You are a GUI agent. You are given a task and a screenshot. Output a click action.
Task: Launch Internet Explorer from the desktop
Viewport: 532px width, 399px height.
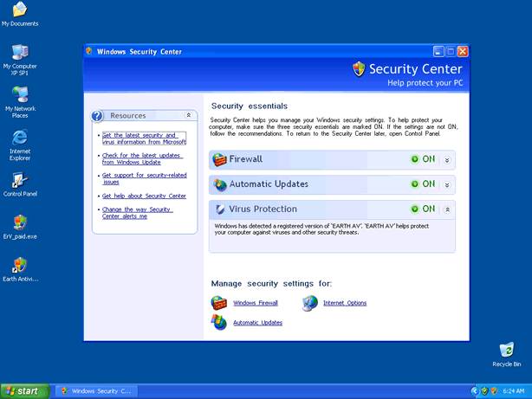tap(20, 138)
